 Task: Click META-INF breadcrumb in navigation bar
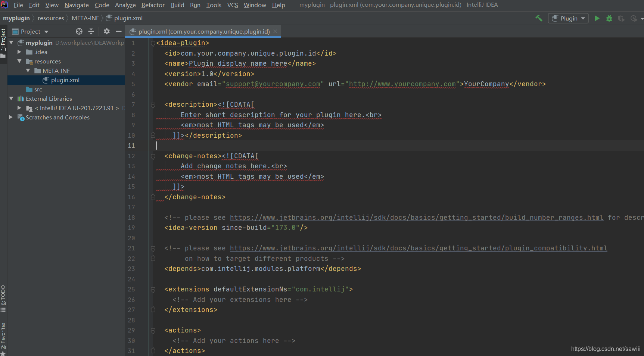[85, 18]
